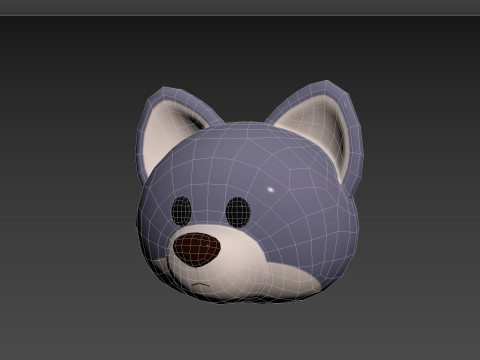Select the model's right black eye mesh

[x=238, y=212]
